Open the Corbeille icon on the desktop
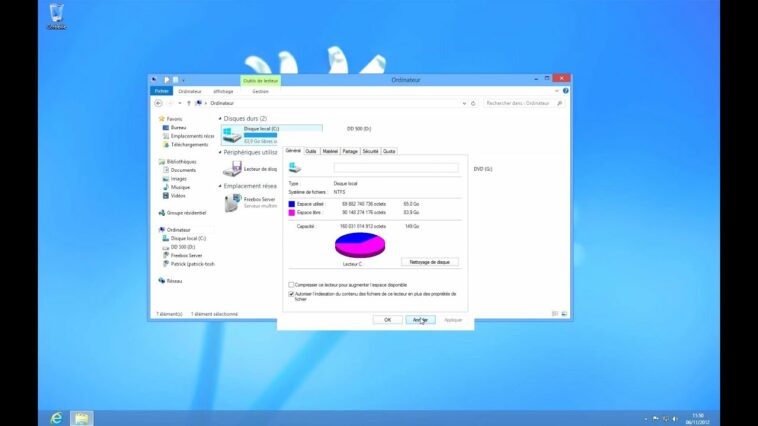This screenshot has width=758, height=426. coord(57,16)
